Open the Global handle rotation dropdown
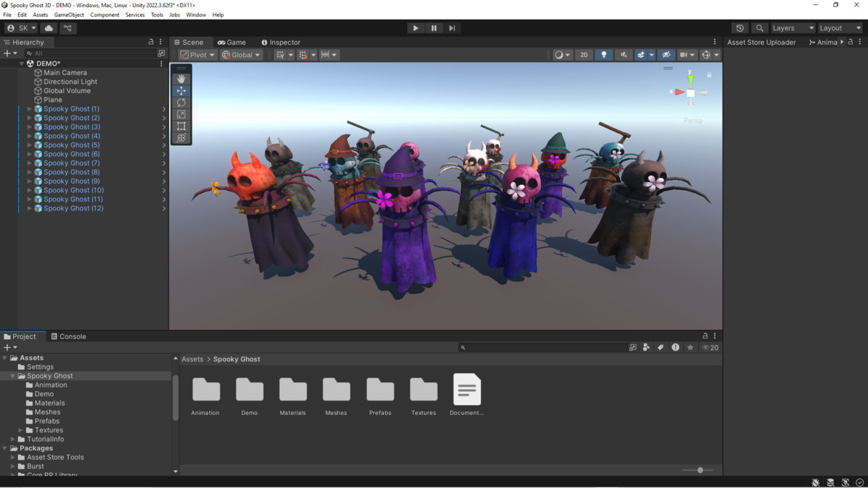The width and height of the screenshot is (868, 488). point(242,55)
